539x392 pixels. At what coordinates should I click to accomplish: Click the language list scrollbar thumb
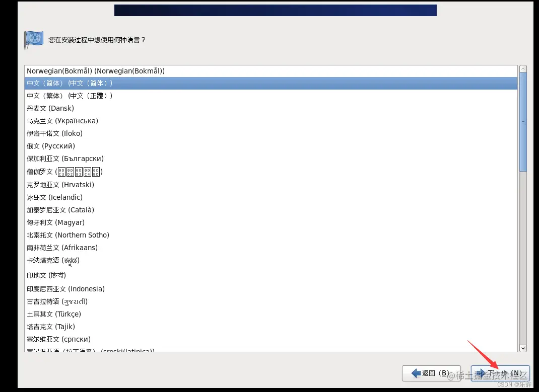(x=523, y=121)
